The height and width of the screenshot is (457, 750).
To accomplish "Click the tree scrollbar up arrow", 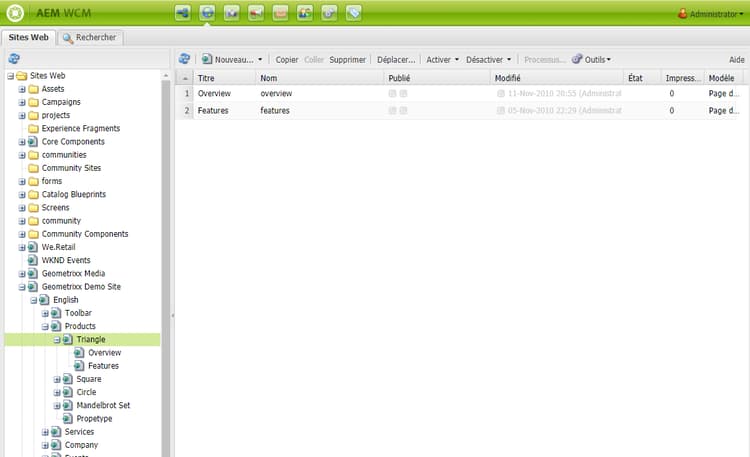I will (x=166, y=76).
